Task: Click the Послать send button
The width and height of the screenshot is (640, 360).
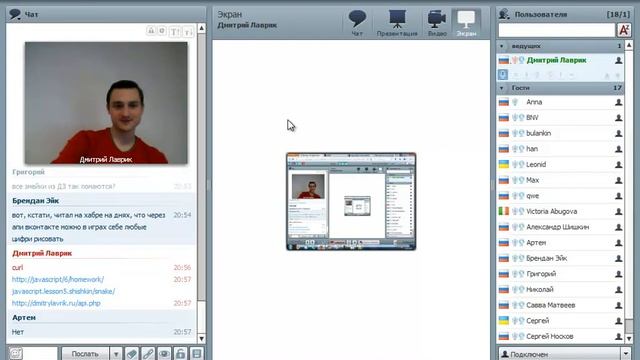Action: [85, 353]
